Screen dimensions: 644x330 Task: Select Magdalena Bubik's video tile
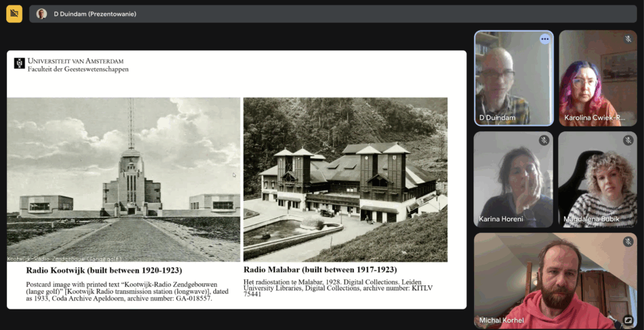pos(597,179)
